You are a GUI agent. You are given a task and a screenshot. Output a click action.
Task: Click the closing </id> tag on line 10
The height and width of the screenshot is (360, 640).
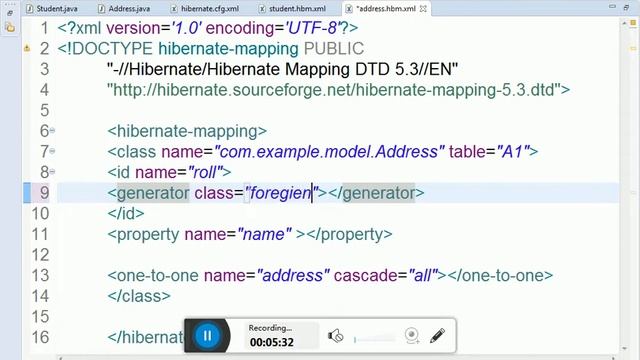click(126, 213)
